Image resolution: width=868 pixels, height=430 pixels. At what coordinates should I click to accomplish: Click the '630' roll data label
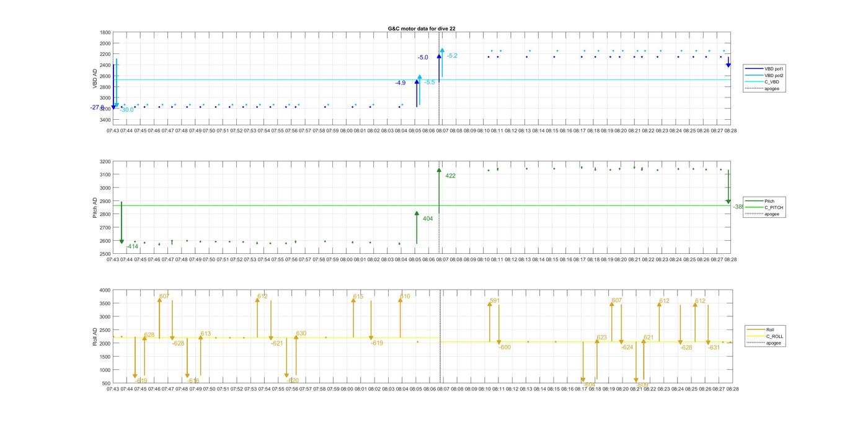pyautogui.click(x=301, y=334)
